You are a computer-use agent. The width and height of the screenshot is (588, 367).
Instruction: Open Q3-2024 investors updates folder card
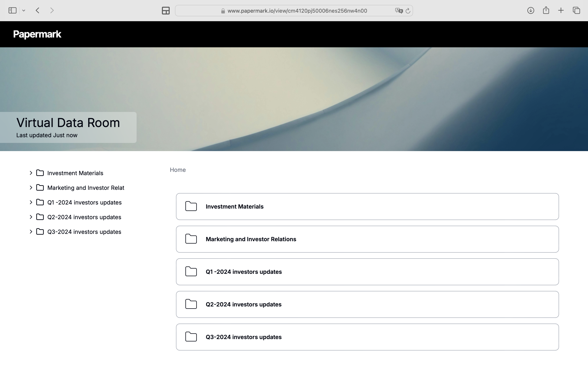coord(367,337)
